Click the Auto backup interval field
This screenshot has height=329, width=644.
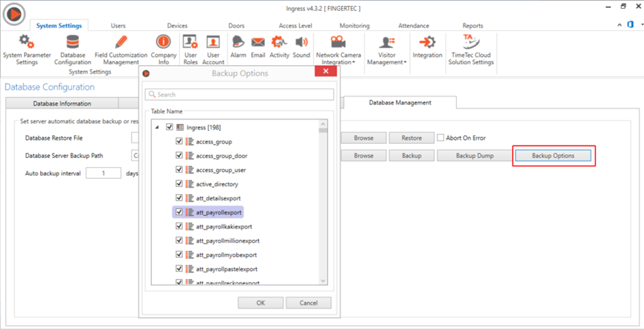[x=103, y=173]
